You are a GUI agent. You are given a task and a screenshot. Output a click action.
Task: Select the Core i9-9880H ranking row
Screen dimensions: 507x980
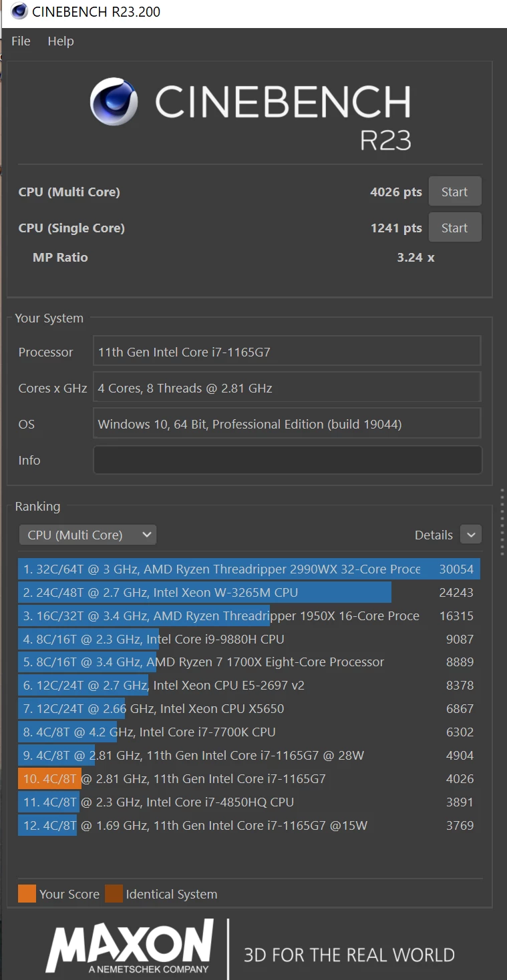point(248,639)
